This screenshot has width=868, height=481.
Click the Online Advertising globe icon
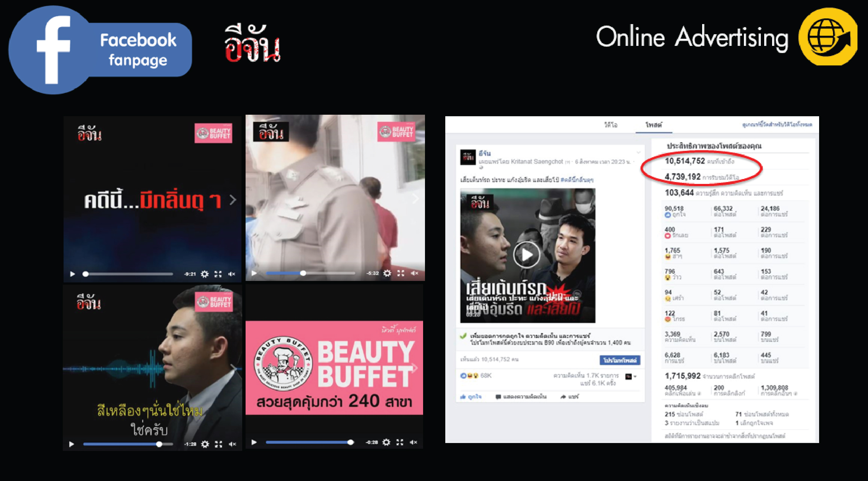coord(828,36)
